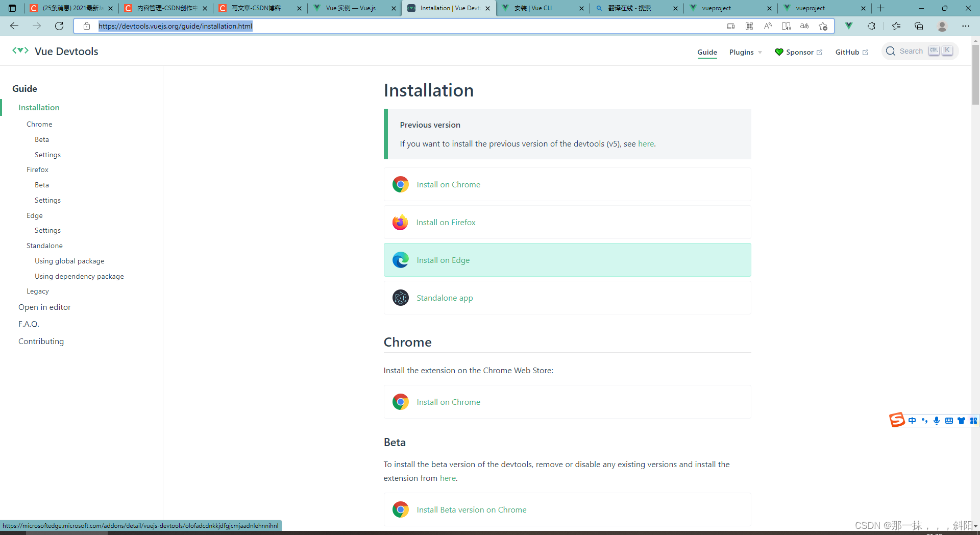980x535 pixels.
Task: Start Read aloud from address bar
Action: [768, 26]
